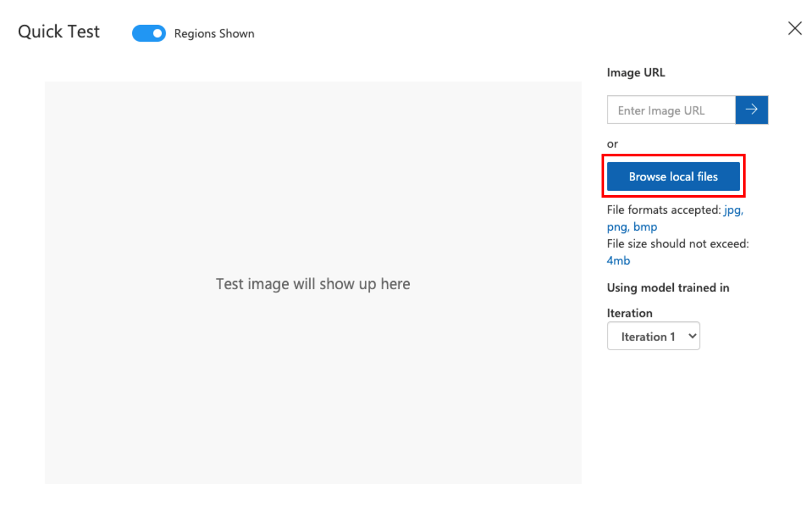This screenshot has height=512, width=812.
Task: Click the bmp file format link
Action: (x=645, y=227)
